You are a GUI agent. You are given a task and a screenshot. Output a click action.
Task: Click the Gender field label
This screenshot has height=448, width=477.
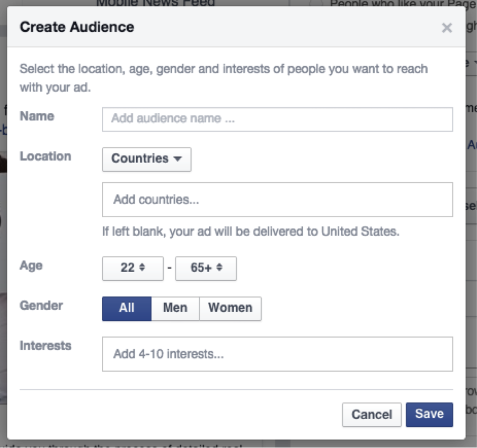click(41, 306)
